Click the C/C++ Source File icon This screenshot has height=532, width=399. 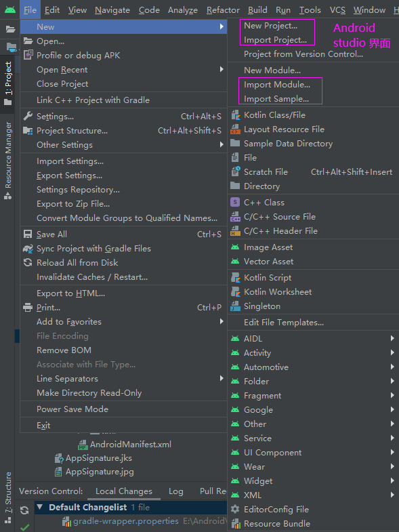(x=236, y=216)
